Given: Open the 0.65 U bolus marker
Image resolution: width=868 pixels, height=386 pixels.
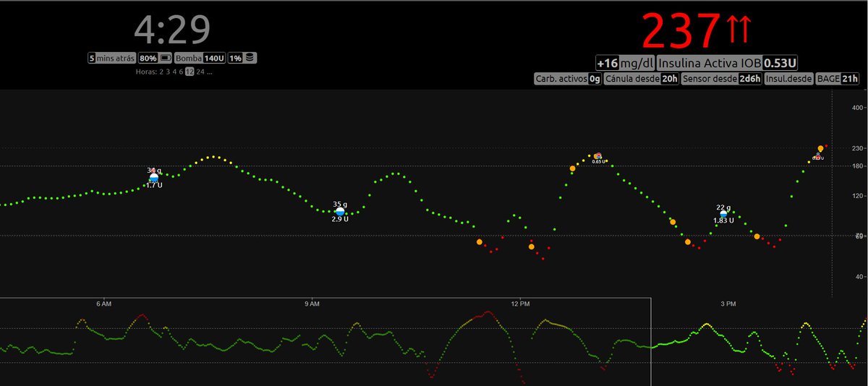Looking at the screenshot, I should [597, 156].
